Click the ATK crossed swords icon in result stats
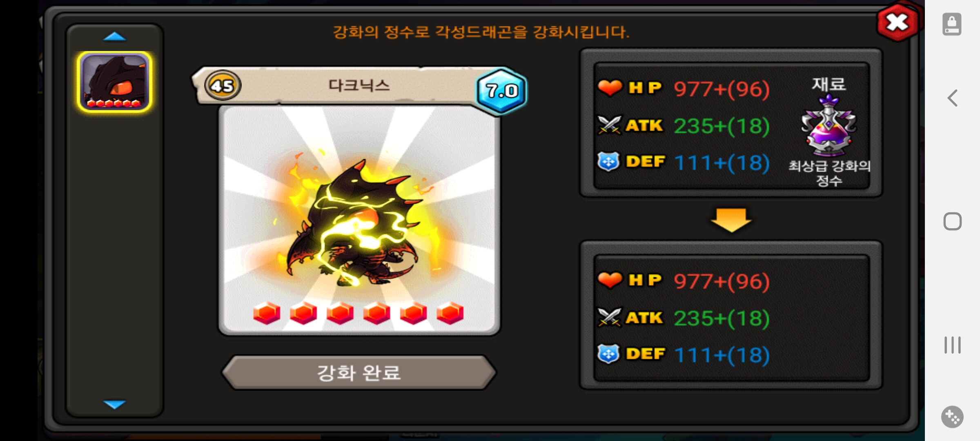 (x=609, y=317)
